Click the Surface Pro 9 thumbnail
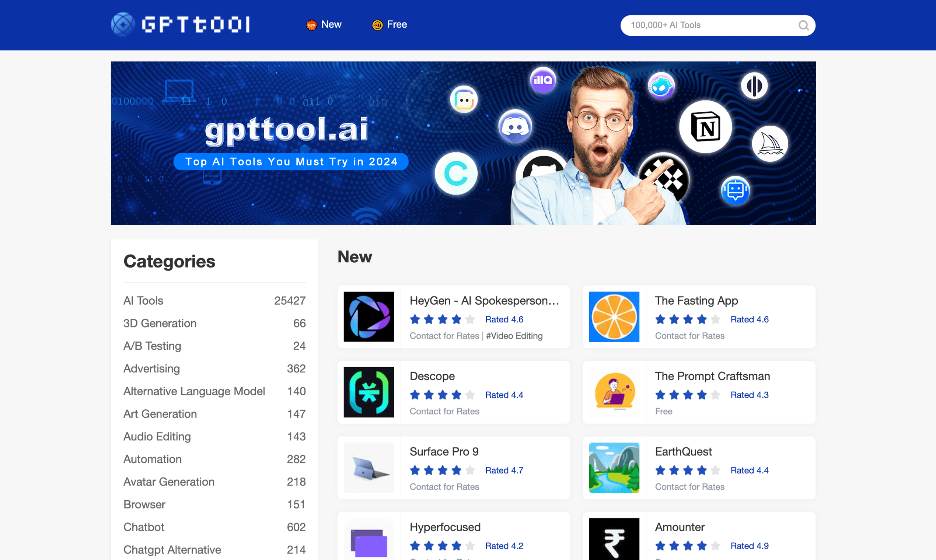This screenshot has width=936, height=560. pos(369,468)
